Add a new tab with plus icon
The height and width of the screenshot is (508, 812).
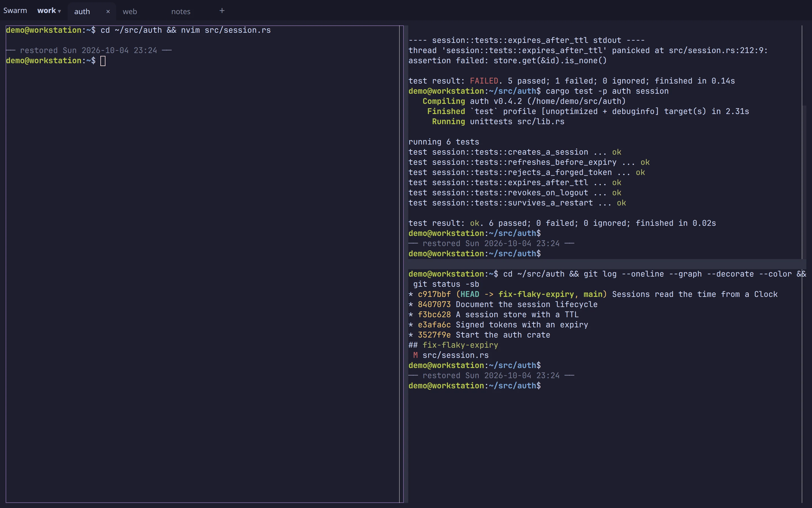pyautogui.click(x=222, y=11)
